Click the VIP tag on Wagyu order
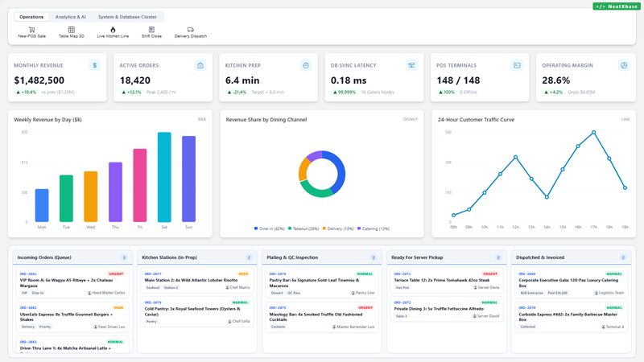This screenshot has width=644, height=362. (25, 293)
